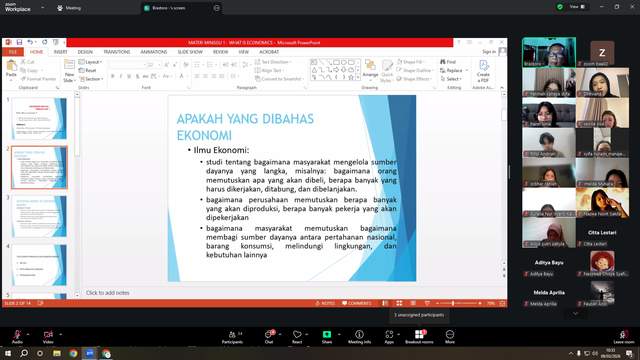Open the Zoom app in taskbar
The height and width of the screenshot is (360, 640).
point(89,353)
